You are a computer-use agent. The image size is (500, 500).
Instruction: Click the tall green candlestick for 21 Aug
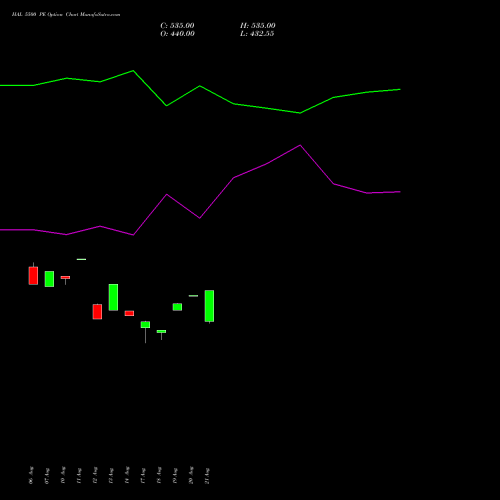click(209, 306)
